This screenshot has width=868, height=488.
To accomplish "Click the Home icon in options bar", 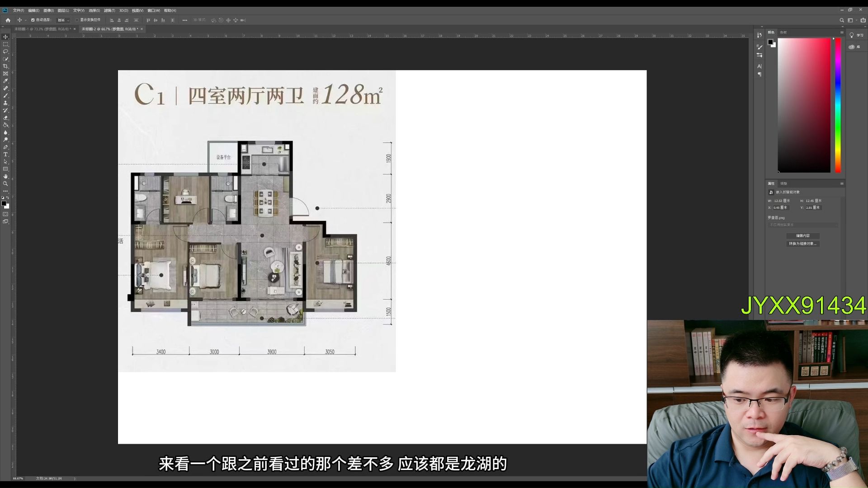I will tap(8, 20).
